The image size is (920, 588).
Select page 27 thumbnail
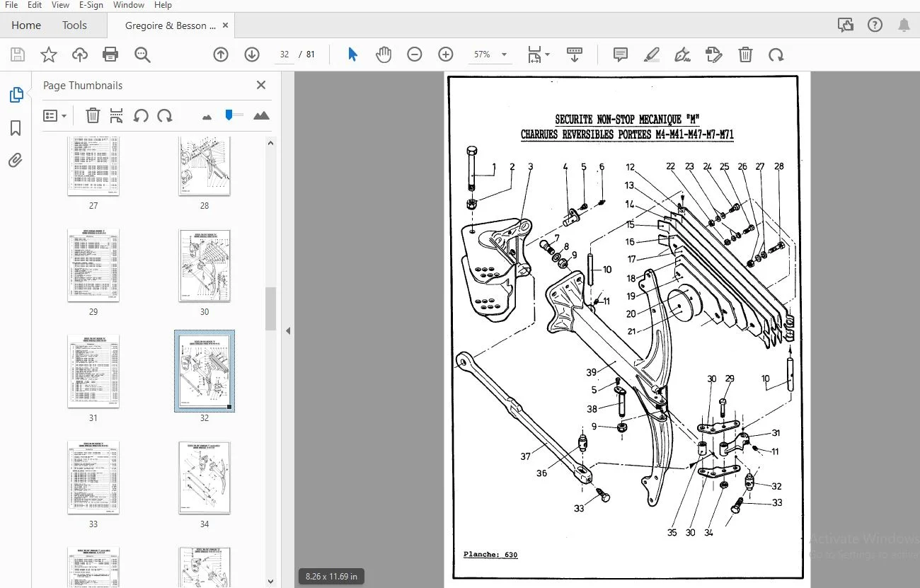[93, 166]
